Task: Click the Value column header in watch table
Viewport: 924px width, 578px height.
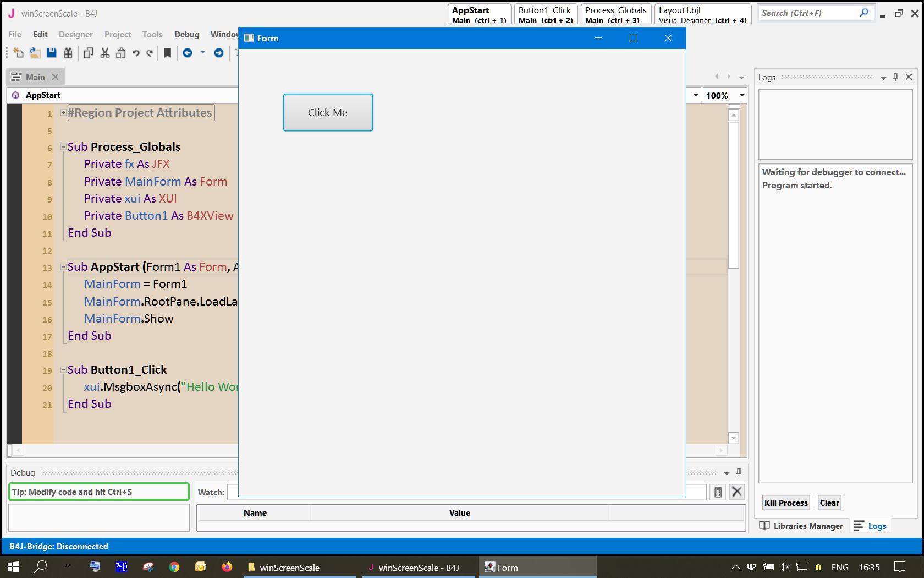Action: [460, 513]
